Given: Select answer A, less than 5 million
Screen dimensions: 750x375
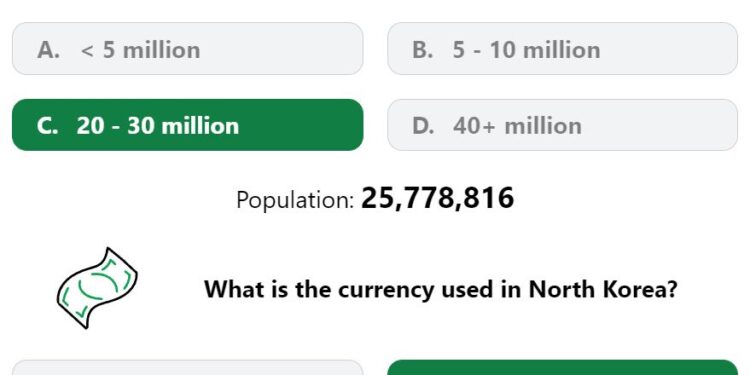Looking at the screenshot, I should (188, 49).
